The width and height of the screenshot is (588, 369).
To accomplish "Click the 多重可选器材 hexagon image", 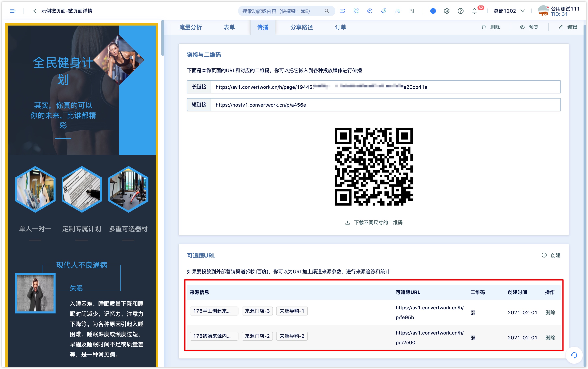I will coord(128,189).
